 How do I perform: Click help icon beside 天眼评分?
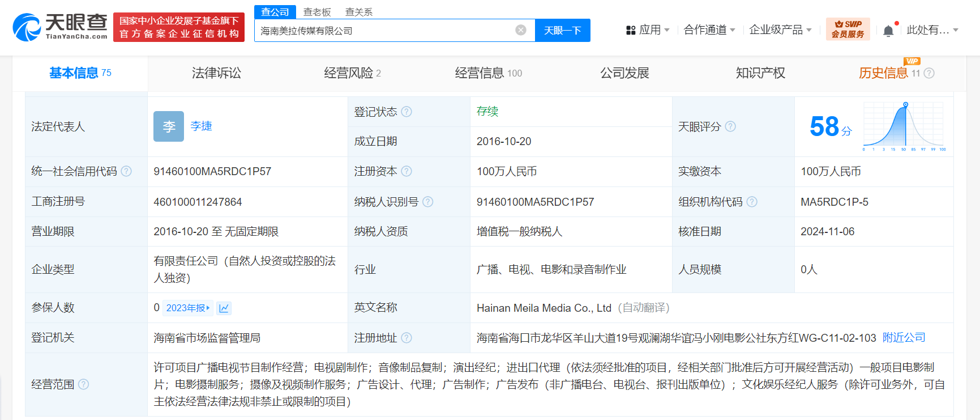point(730,126)
